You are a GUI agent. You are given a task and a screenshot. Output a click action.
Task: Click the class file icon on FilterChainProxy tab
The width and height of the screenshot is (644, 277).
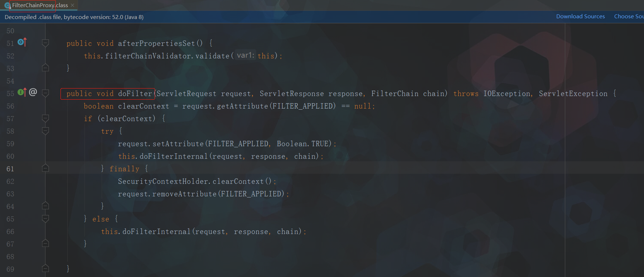[x=7, y=5]
